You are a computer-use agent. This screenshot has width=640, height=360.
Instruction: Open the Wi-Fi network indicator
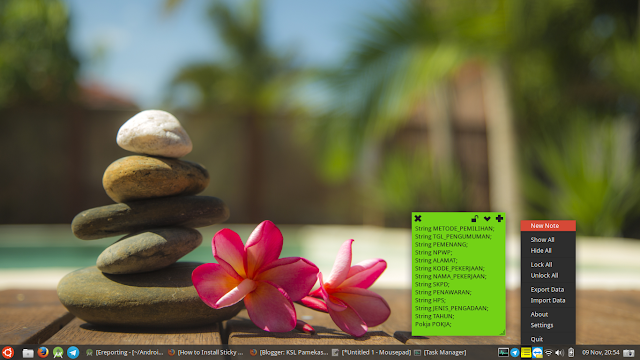pos(549,352)
